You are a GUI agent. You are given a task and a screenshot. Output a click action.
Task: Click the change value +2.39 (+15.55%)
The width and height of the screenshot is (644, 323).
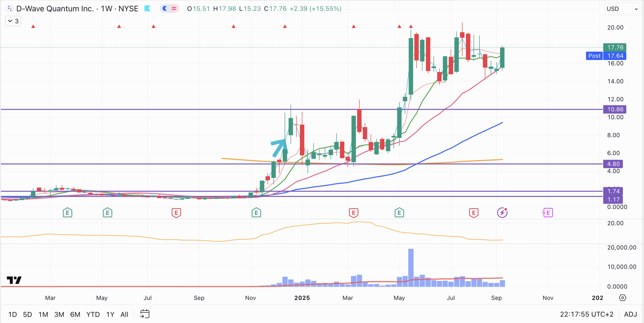click(x=315, y=9)
